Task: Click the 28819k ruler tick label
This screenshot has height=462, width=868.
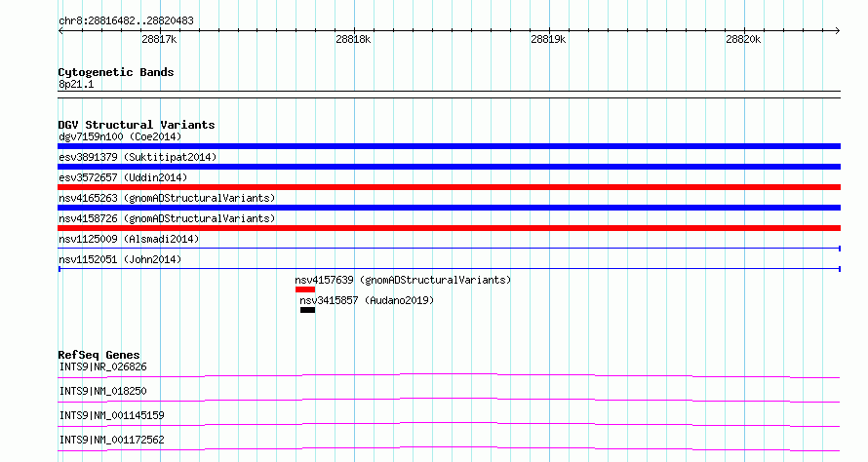Action: (x=548, y=39)
